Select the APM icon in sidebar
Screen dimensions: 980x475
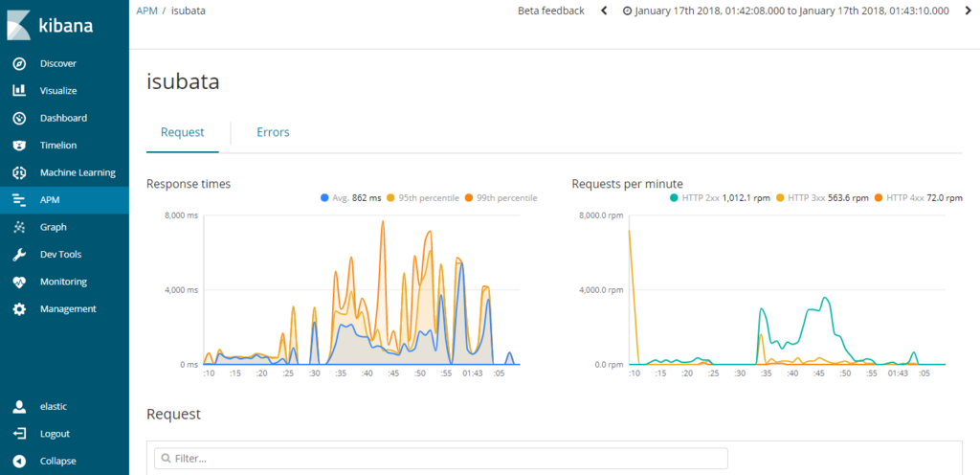[19, 200]
